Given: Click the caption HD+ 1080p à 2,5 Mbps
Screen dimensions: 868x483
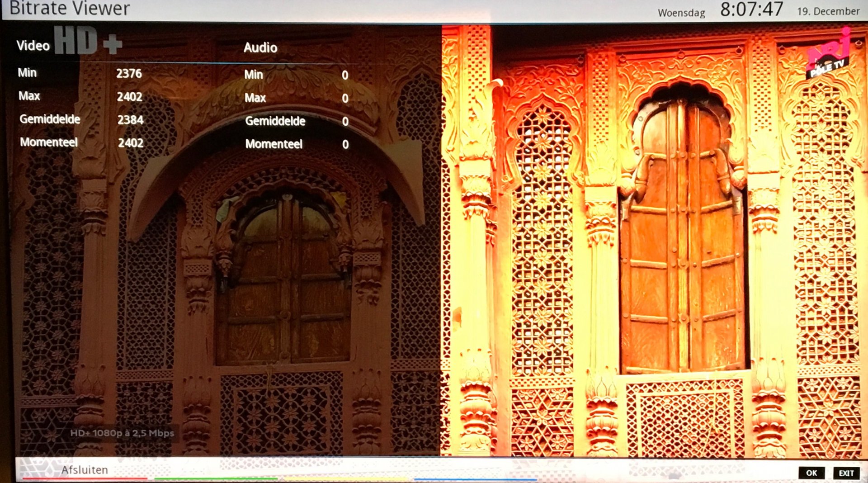Looking at the screenshot, I should point(122,433).
